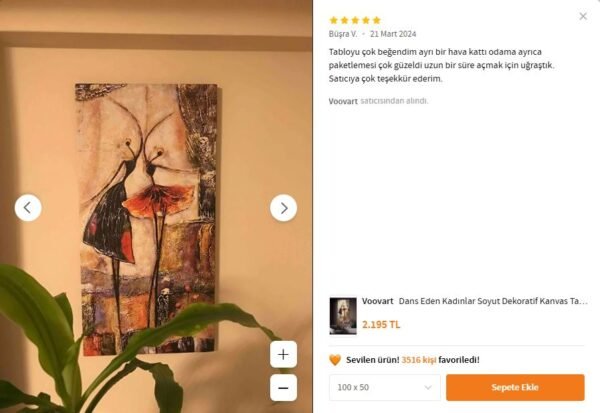Expand size options via the chevron arrow
This screenshot has height=413, width=600.
(428, 387)
